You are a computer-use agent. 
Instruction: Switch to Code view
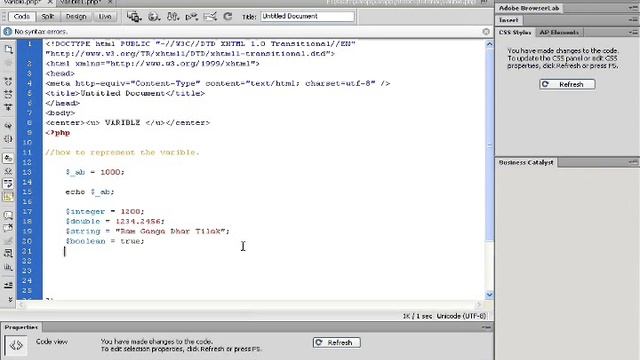(x=22, y=16)
